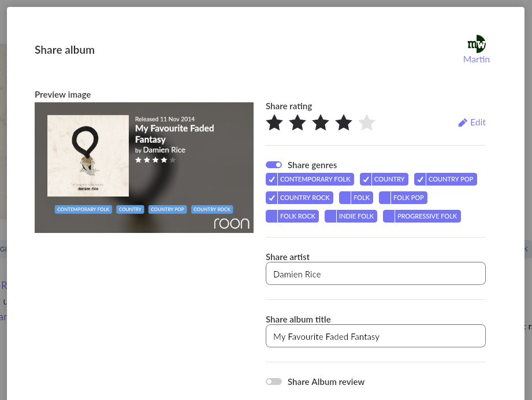Click the first star in Share rating
This screenshot has height=400, width=532.
pos(274,123)
